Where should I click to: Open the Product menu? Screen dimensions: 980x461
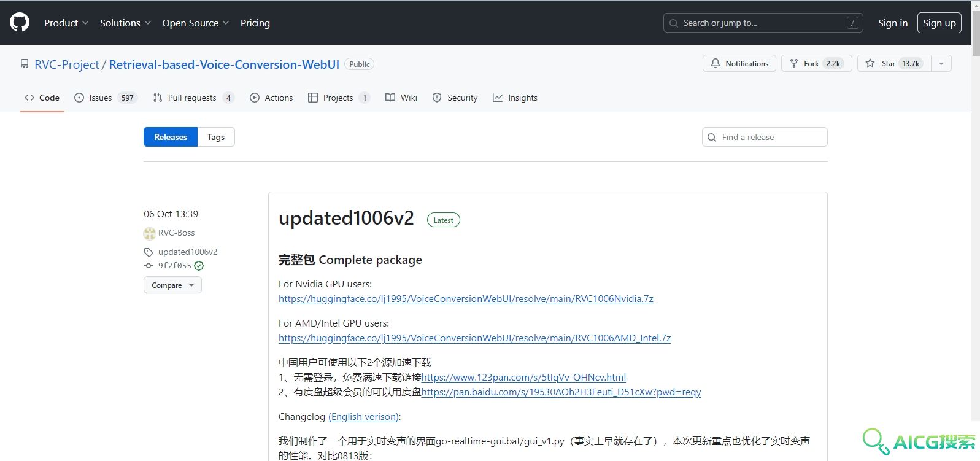click(66, 23)
